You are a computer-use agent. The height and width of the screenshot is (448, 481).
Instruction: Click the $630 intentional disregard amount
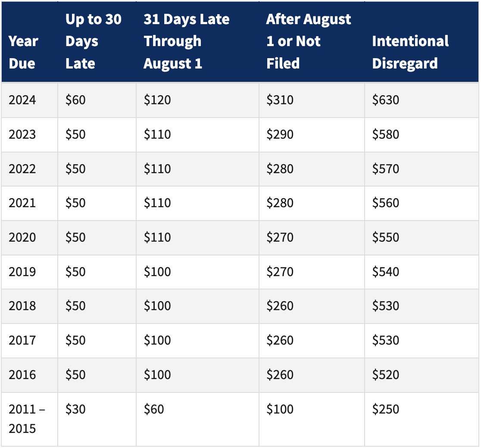pyautogui.click(x=386, y=100)
